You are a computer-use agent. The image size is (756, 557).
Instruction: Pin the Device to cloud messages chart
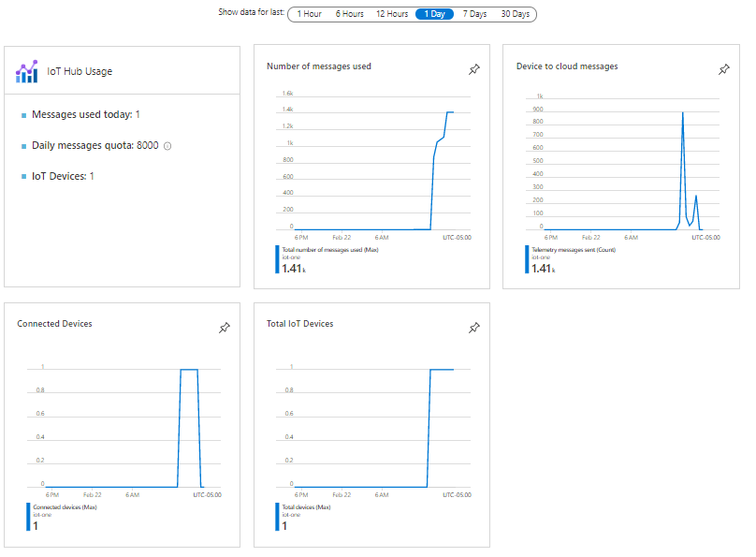[723, 69]
